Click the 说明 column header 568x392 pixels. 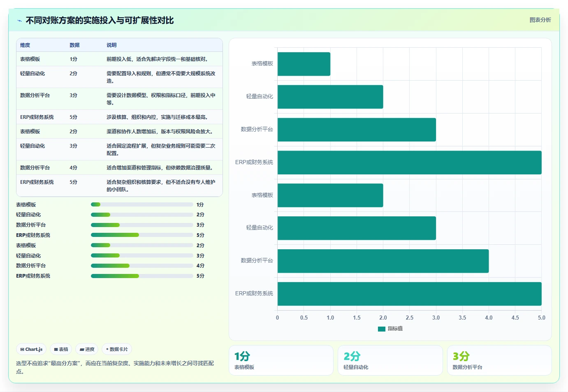tap(111, 45)
